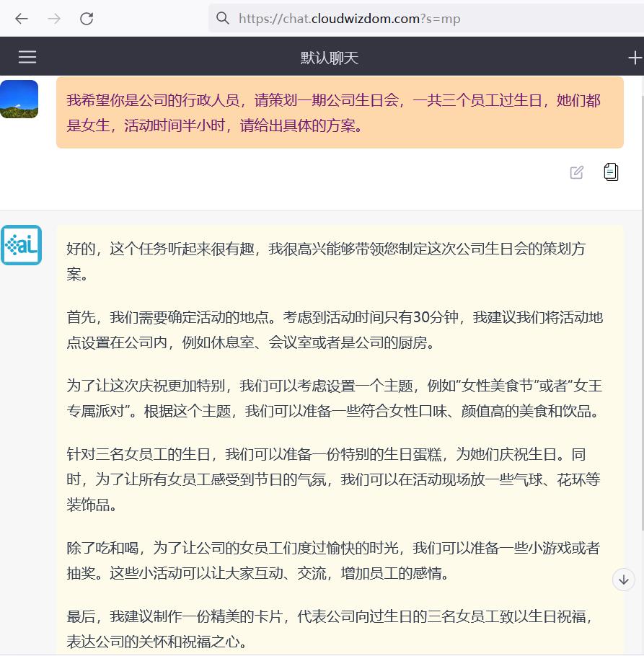Edit the birthday party request via pencil icon
The height and width of the screenshot is (656, 644).
(575, 172)
